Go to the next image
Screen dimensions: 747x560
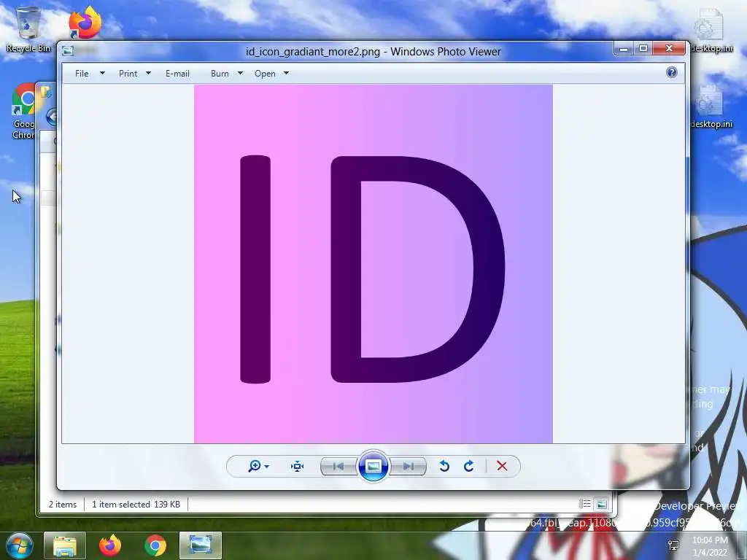click(x=408, y=466)
